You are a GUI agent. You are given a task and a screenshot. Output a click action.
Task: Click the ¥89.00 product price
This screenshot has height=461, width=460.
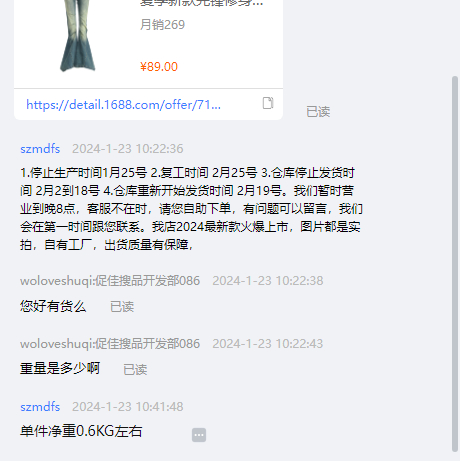[x=159, y=67]
